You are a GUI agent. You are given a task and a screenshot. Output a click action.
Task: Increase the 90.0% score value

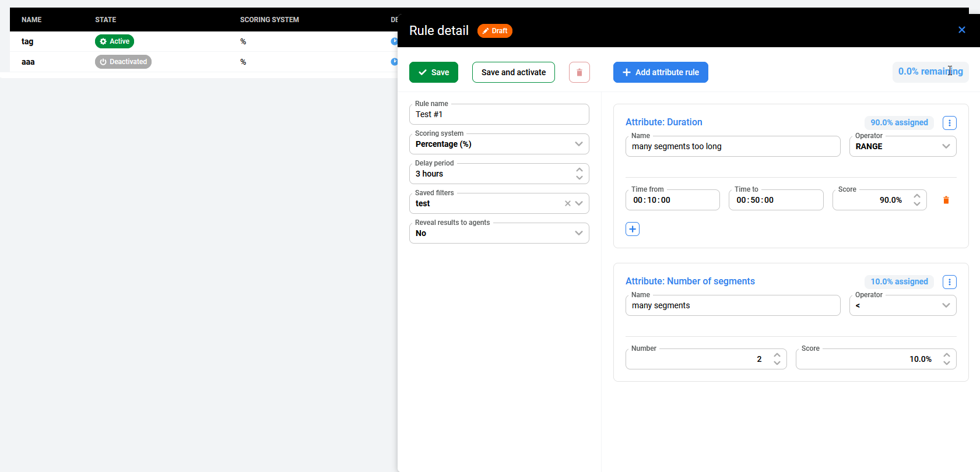point(917,196)
